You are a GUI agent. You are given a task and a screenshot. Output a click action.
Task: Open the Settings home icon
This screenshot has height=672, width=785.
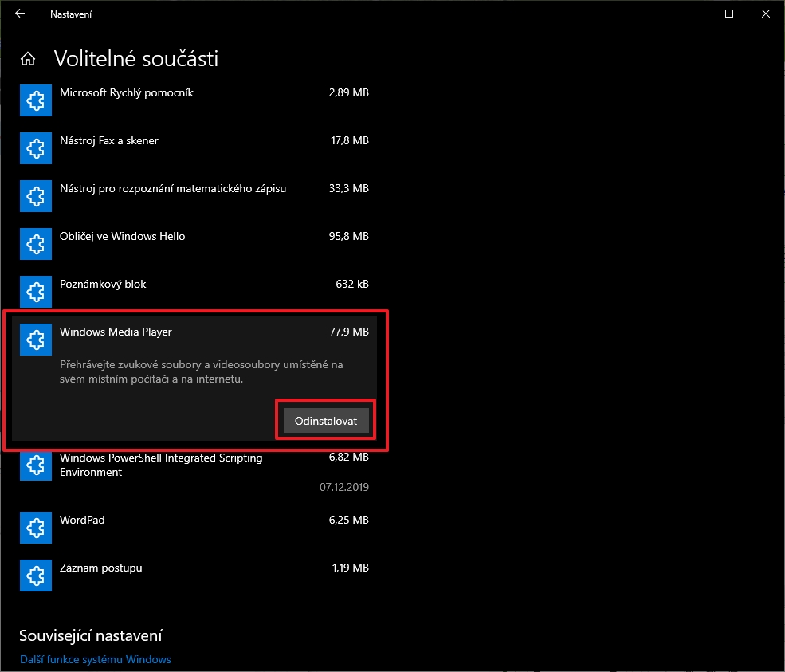[x=28, y=59]
